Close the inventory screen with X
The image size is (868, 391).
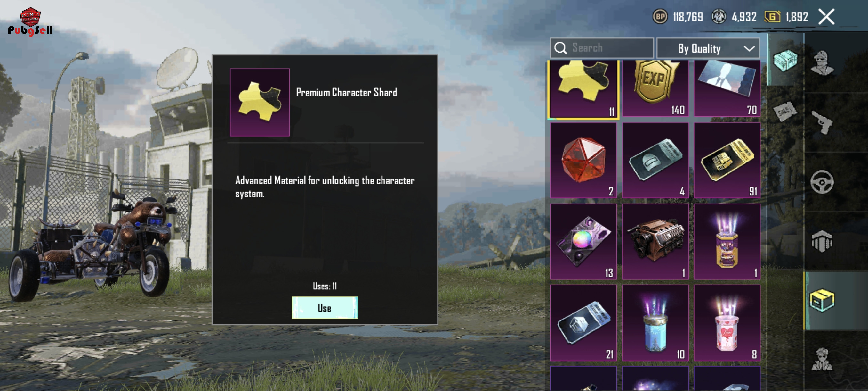tap(826, 17)
